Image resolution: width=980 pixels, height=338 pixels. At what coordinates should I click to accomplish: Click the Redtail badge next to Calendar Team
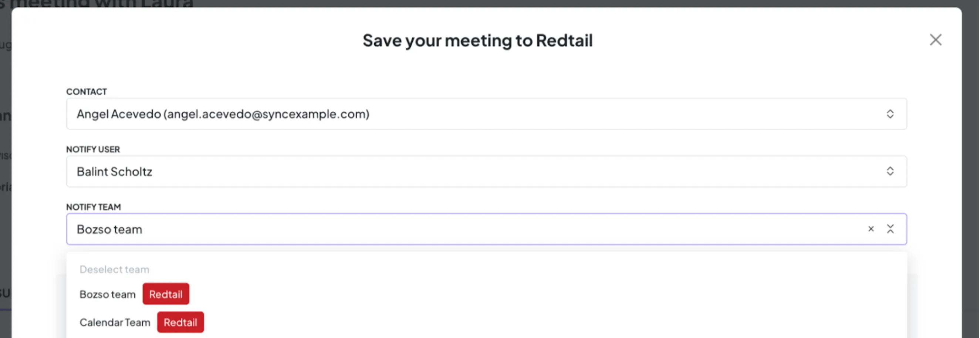click(x=180, y=322)
